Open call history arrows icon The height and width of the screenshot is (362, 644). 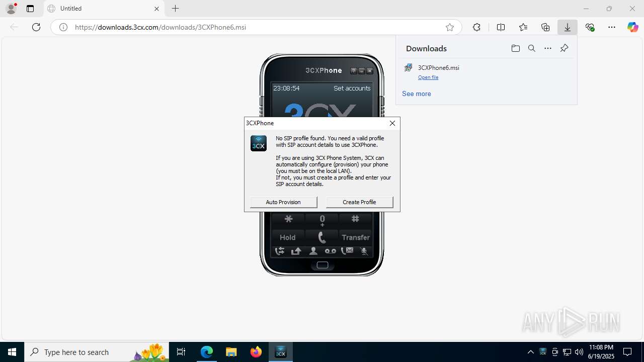click(x=279, y=251)
